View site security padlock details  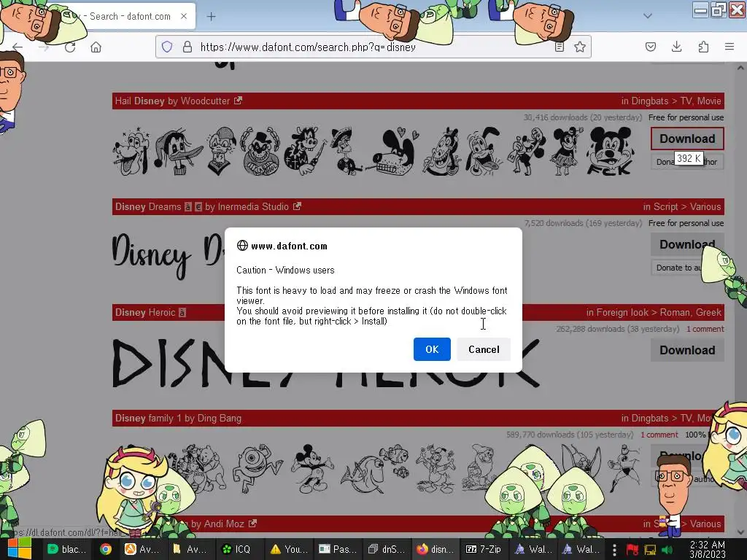[x=187, y=47]
